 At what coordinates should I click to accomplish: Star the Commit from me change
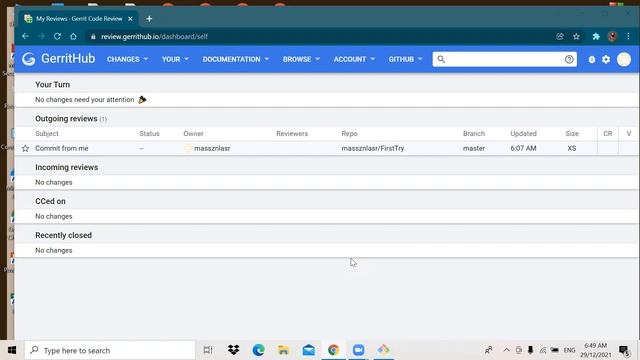click(x=25, y=149)
